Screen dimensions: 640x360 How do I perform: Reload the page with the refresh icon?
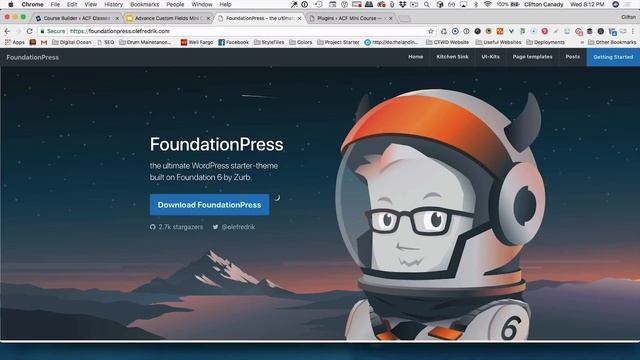click(29, 31)
